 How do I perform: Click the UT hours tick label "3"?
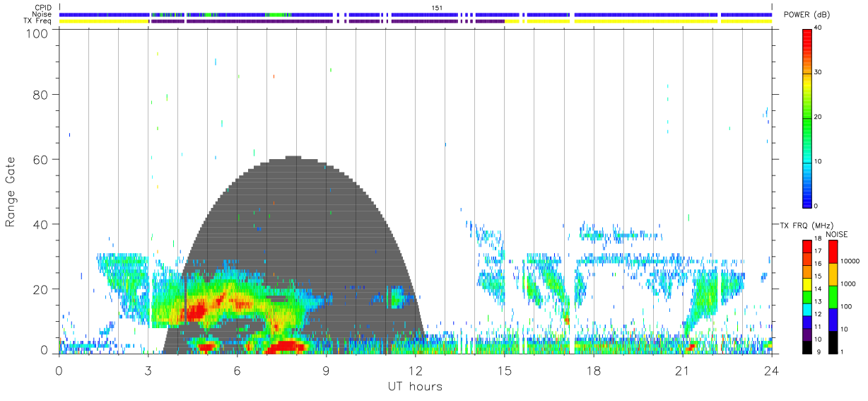(148, 371)
